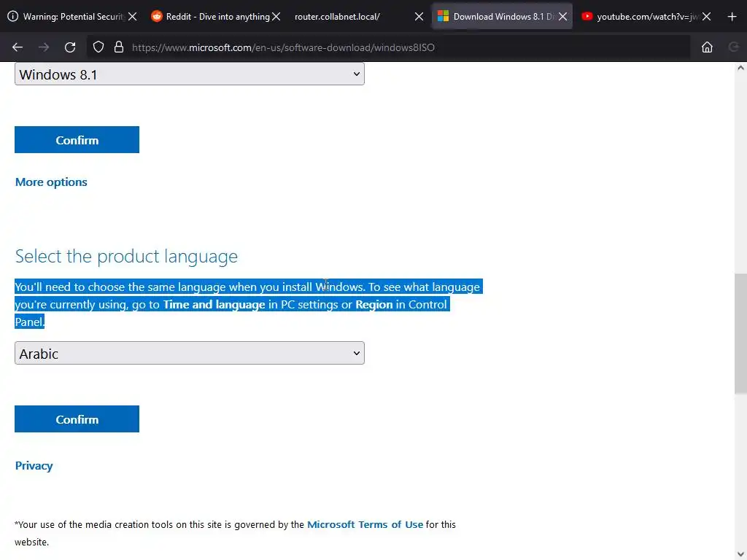Click the dimmed extension icon beside home
The width and height of the screenshot is (747, 560).
coord(734,47)
